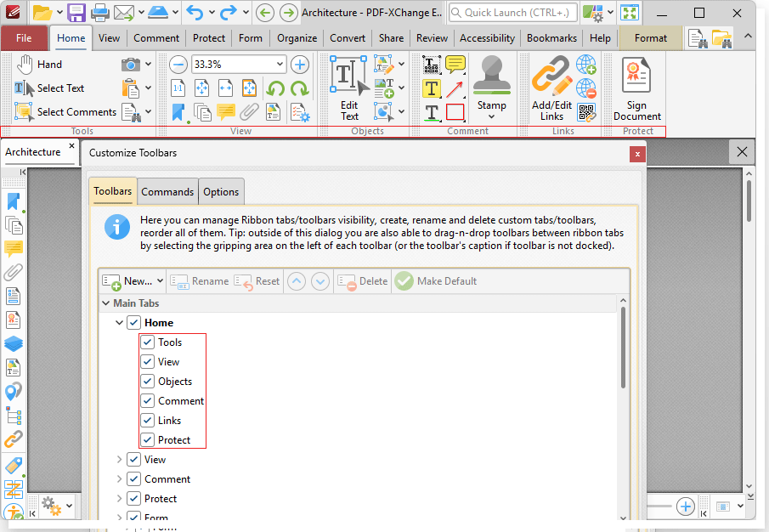Click the Zoom In plus icon in ribbon
Screen dimensions: 769x532
coord(300,65)
